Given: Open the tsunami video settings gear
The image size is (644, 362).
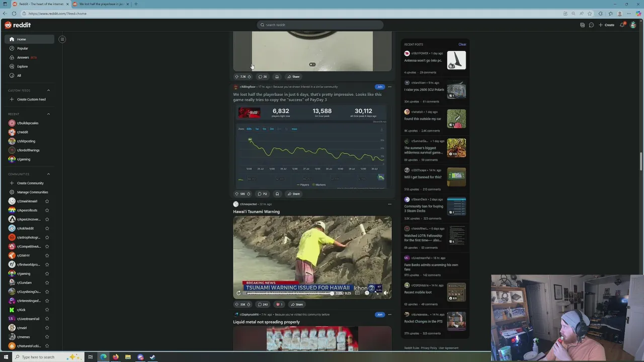Looking at the screenshot, I should click(367, 293).
